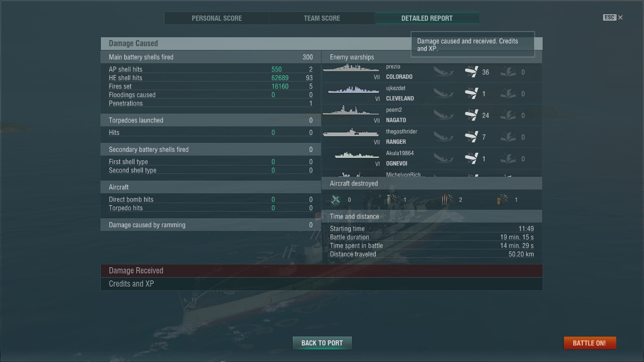This screenshot has height=362, width=644.
Task: Click the fighter plane destroyed icon
Action: pos(336,199)
